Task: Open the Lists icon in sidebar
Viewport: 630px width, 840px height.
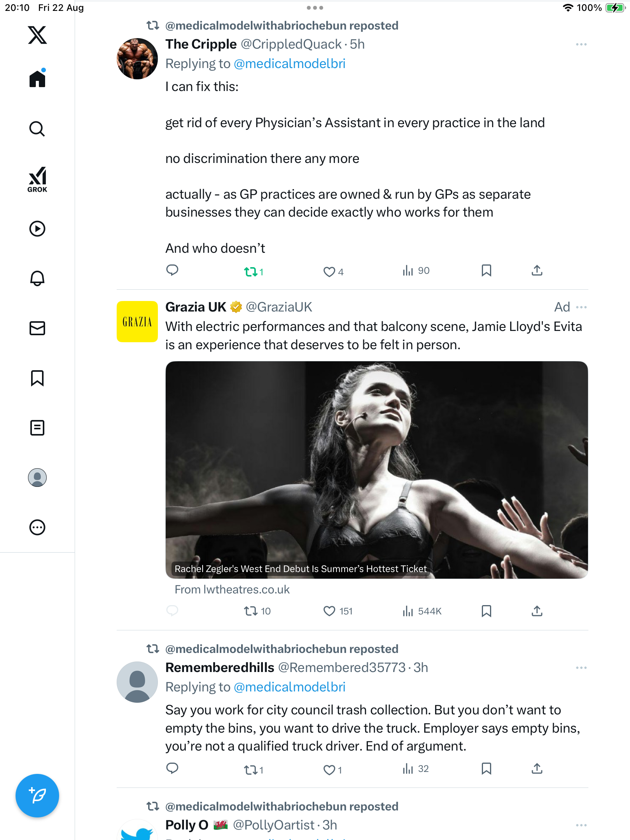Action: (x=37, y=428)
